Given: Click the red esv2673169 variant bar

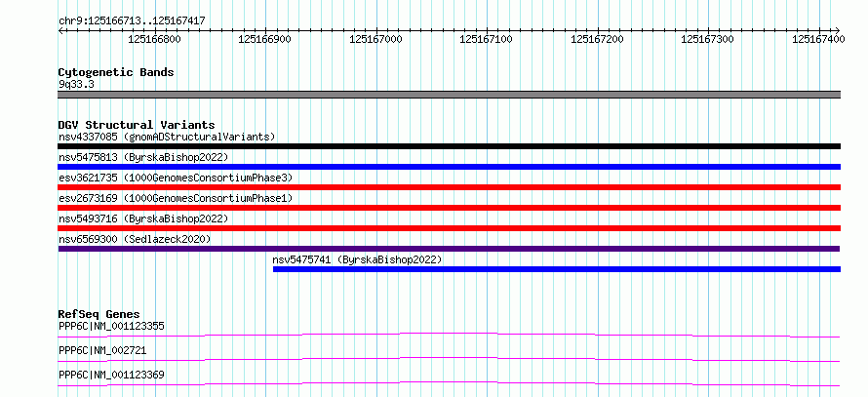Looking at the screenshot, I should click(450, 208).
